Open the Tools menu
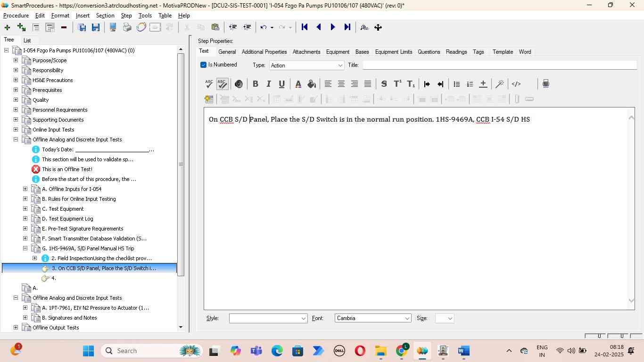 (145, 16)
